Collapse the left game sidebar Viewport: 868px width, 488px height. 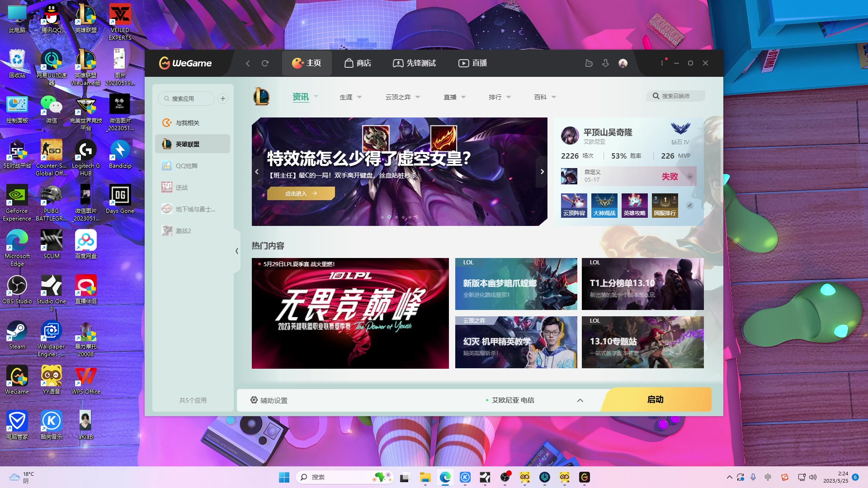[236, 251]
